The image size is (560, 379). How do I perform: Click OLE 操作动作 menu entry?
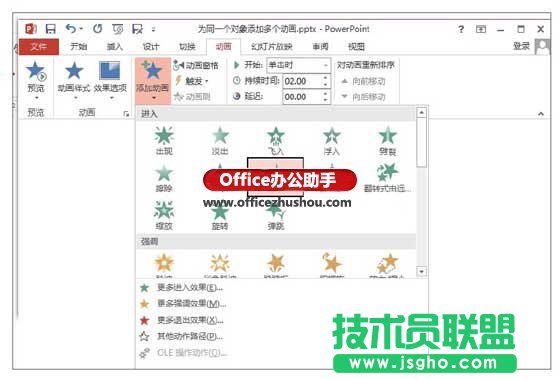pyautogui.click(x=184, y=353)
